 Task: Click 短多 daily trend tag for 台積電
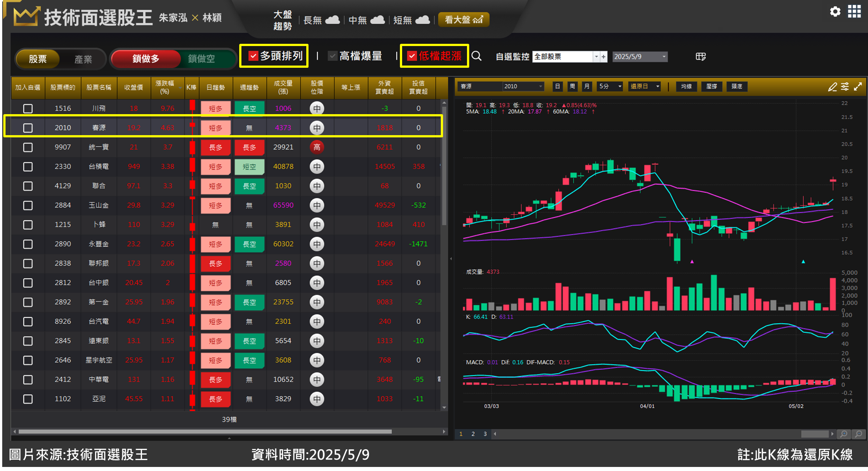pos(216,167)
